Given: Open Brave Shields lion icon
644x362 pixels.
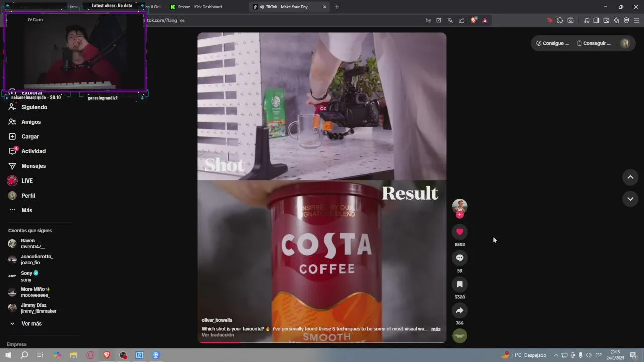Looking at the screenshot, I should click(x=473, y=20).
